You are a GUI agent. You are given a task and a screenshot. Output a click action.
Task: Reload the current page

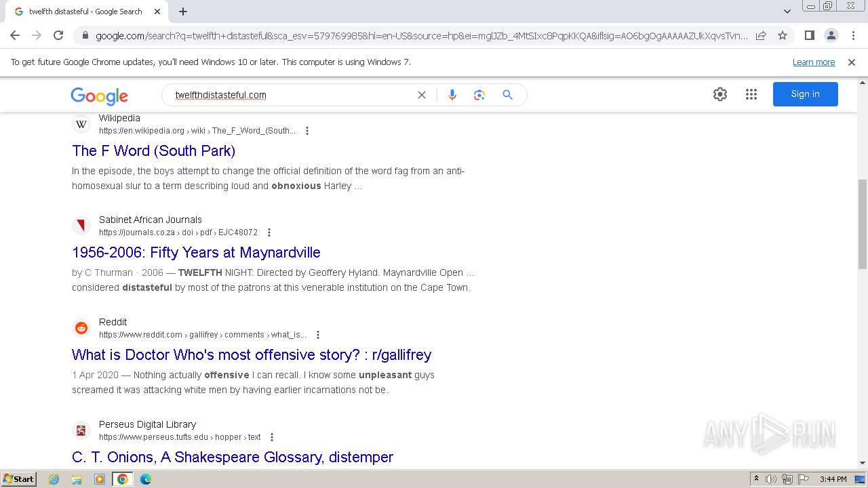pyautogui.click(x=58, y=35)
